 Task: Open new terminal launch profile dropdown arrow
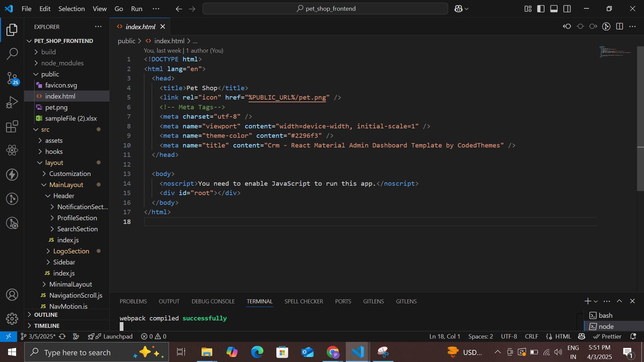(596, 301)
